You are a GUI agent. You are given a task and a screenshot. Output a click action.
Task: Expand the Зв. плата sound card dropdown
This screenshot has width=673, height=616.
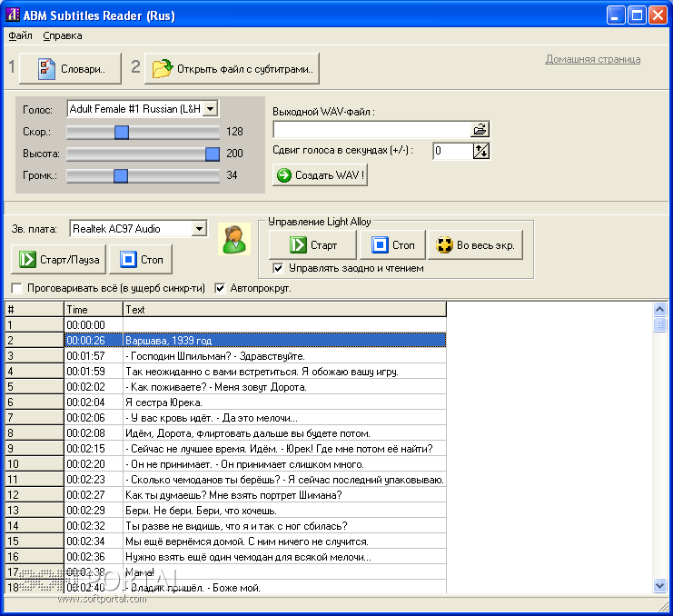pyautogui.click(x=199, y=229)
